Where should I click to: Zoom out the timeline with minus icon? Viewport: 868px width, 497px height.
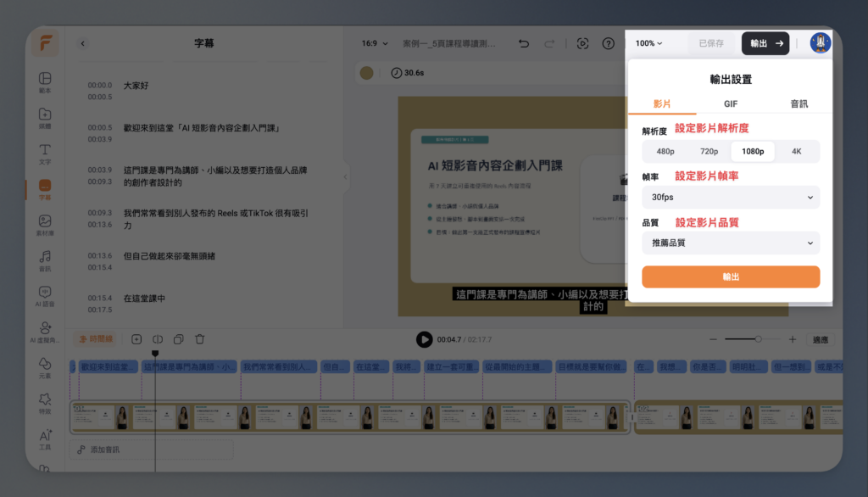(713, 339)
